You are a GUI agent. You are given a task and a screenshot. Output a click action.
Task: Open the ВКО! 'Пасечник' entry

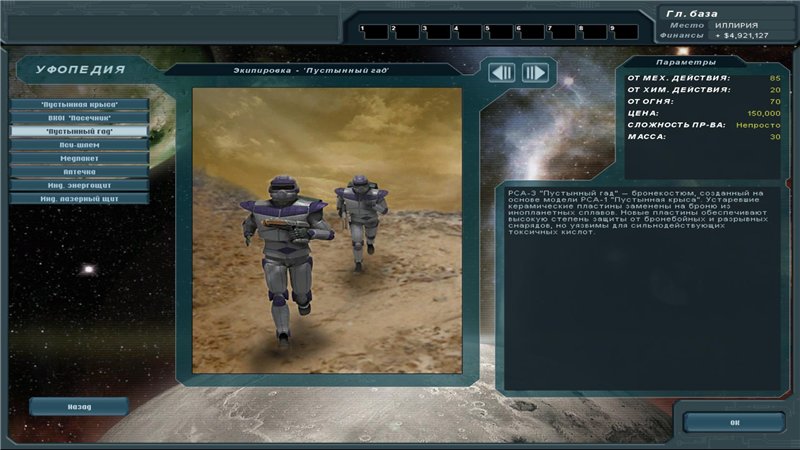[80, 118]
